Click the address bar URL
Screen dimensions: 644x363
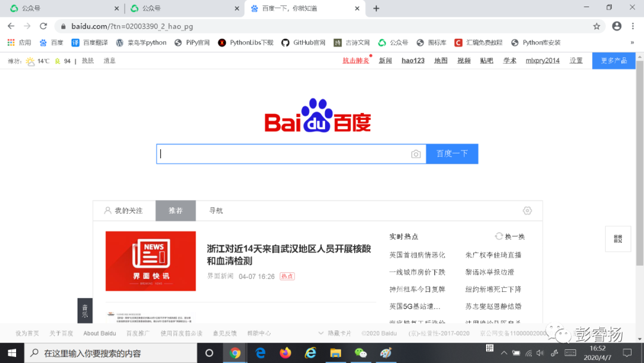pyautogui.click(x=132, y=26)
